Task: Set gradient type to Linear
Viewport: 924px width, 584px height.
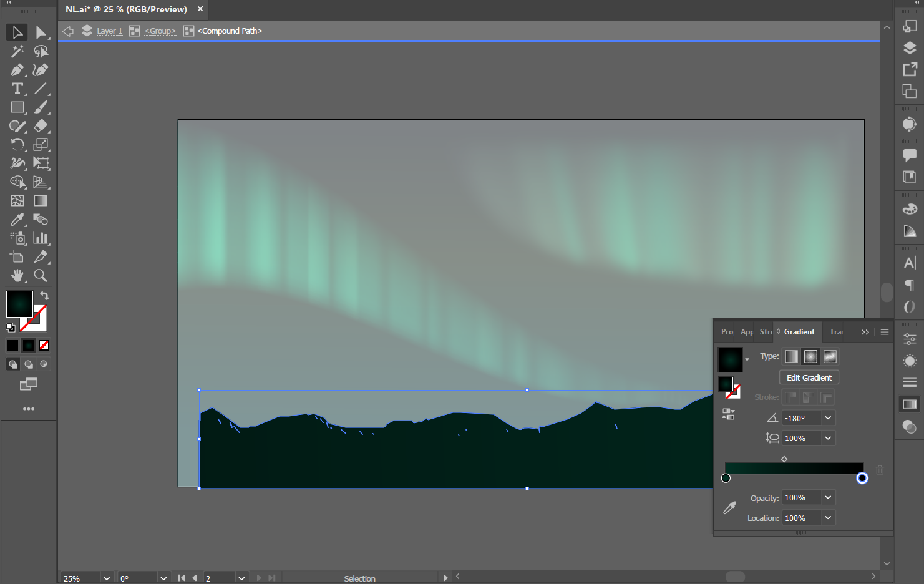Action: [x=791, y=356]
